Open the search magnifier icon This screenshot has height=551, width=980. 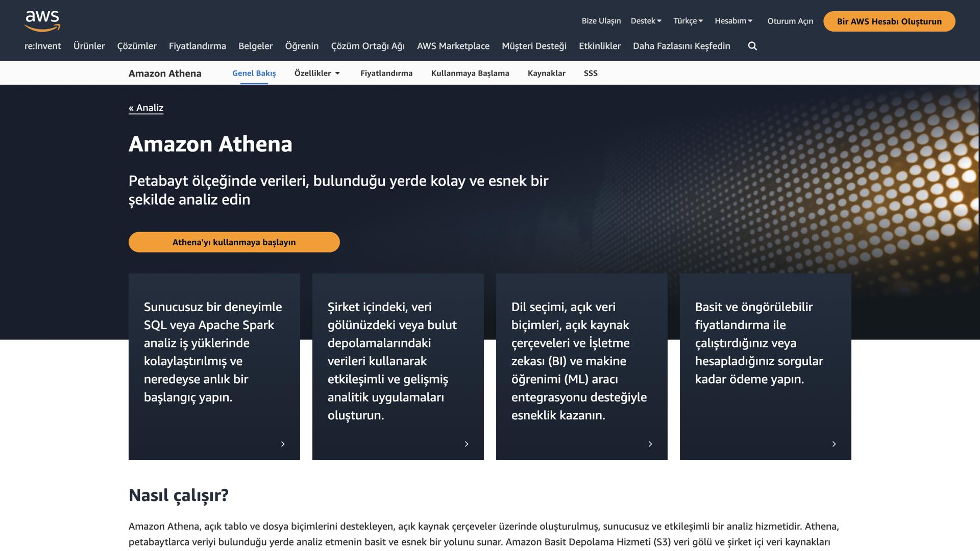click(x=752, y=46)
